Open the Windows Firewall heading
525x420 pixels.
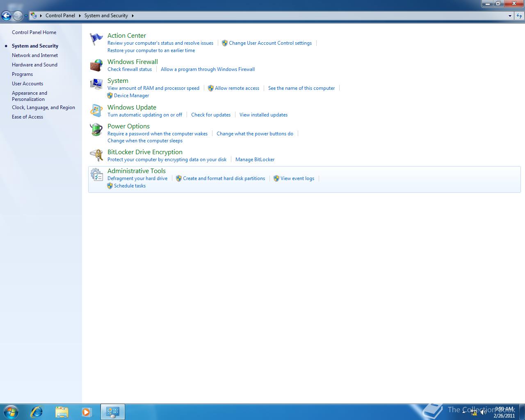(132, 62)
